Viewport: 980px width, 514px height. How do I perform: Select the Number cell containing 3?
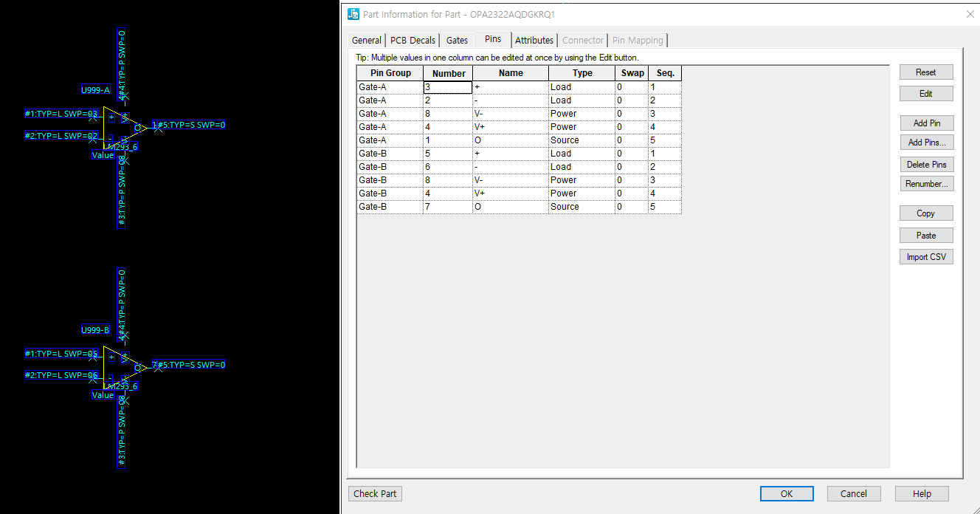point(447,87)
